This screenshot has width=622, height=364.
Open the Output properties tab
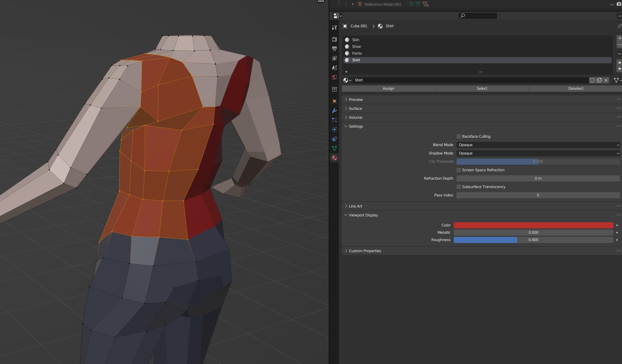334,49
